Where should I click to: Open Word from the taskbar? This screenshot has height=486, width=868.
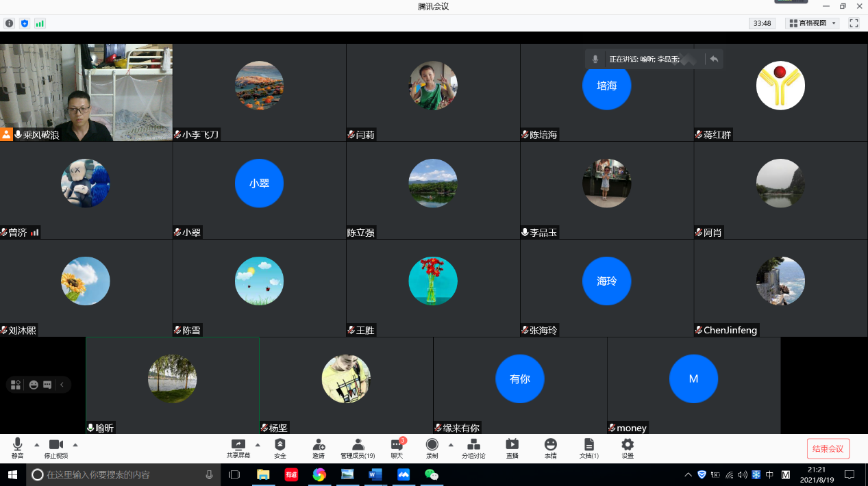375,474
